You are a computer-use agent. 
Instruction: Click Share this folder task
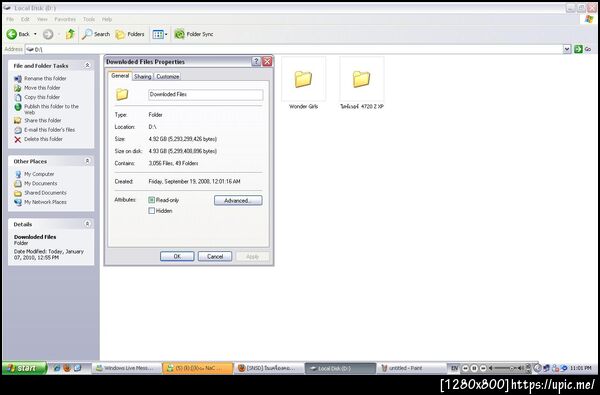tap(38, 120)
